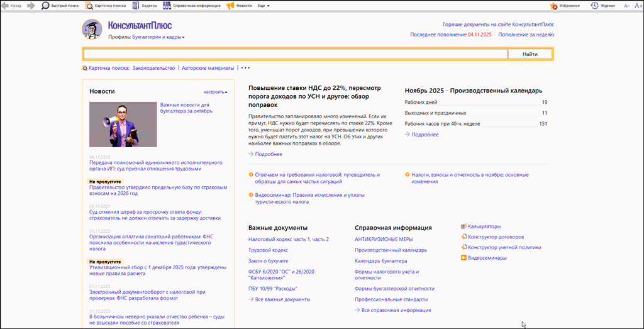The image size is (644, 329).
Task: Select Законодательство beside Карточка поиска
Action: point(153,68)
